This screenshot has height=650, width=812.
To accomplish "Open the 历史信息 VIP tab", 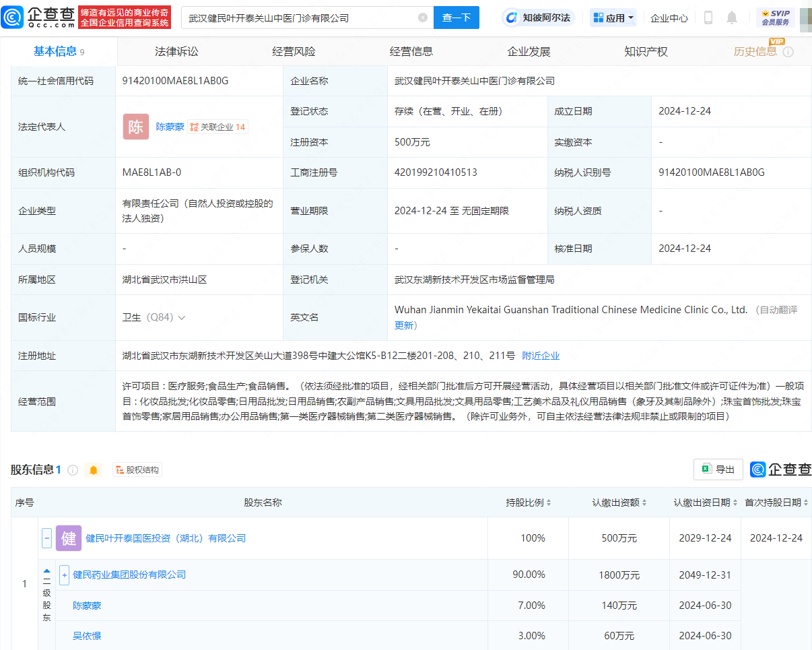I will (x=755, y=52).
